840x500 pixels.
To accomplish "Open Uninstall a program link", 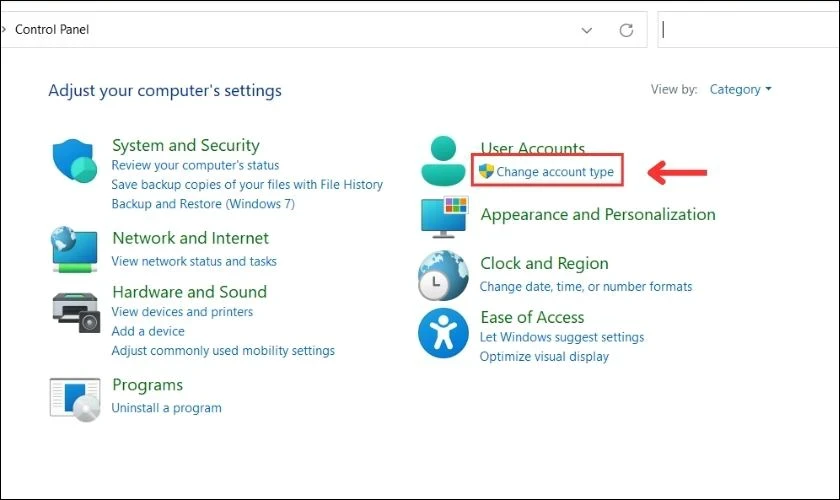I will point(166,408).
